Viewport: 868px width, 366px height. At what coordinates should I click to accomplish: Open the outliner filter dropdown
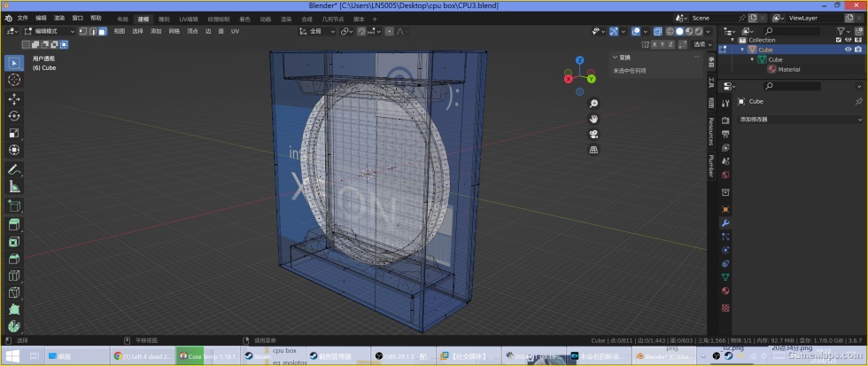(843, 32)
